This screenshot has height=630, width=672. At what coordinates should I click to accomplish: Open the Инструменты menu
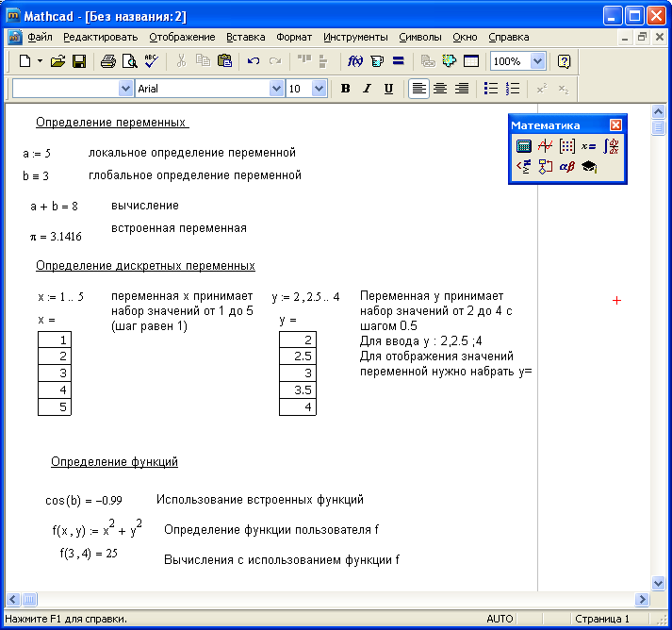click(355, 38)
